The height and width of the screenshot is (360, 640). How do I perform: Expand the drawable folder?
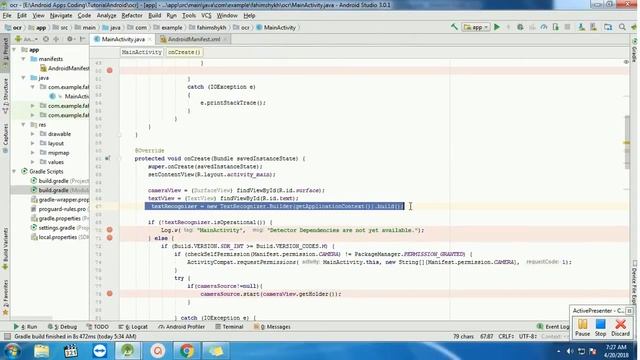[x=33, y=134]
